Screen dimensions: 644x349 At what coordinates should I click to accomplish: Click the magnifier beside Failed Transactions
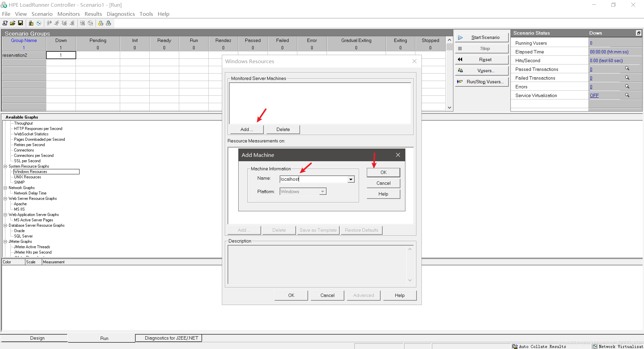click(627, 78)
